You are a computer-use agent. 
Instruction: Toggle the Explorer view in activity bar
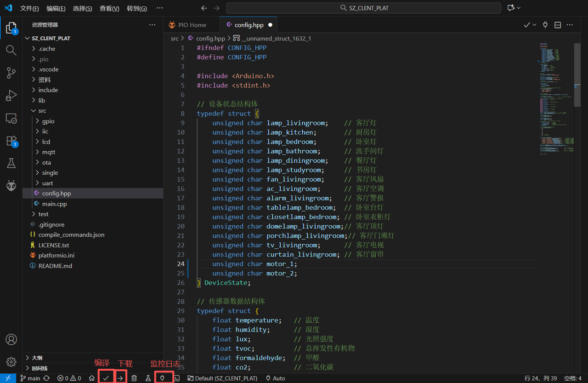[x=11, y=29]
